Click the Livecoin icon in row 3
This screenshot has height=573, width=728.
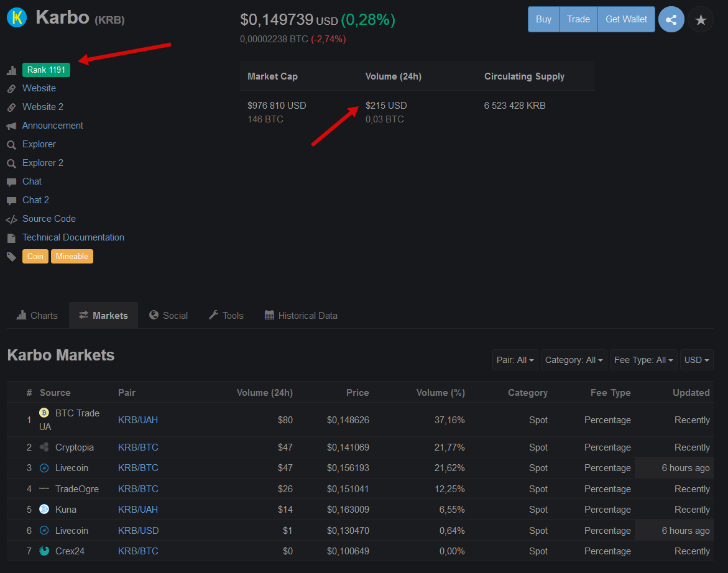(x=44, y=468)
